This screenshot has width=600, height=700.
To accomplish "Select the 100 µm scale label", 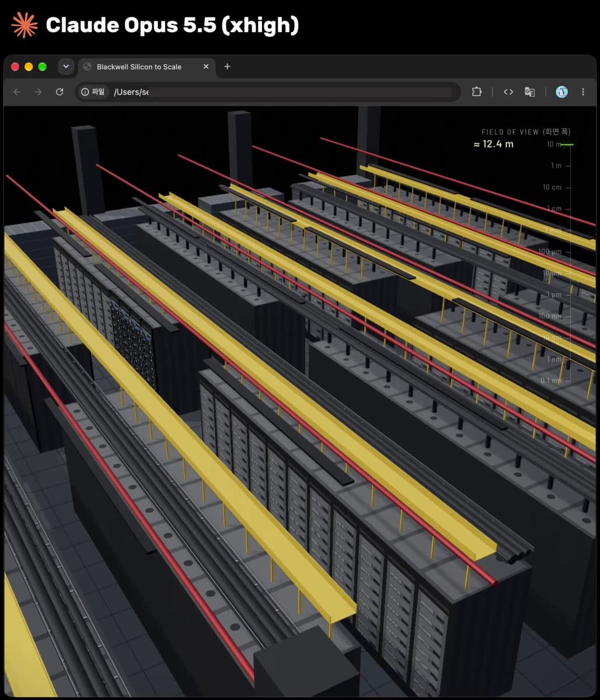I will pos(550,251).
